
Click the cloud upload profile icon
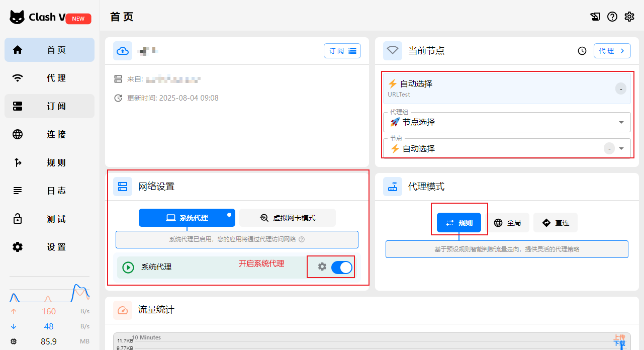pos(123,51)
